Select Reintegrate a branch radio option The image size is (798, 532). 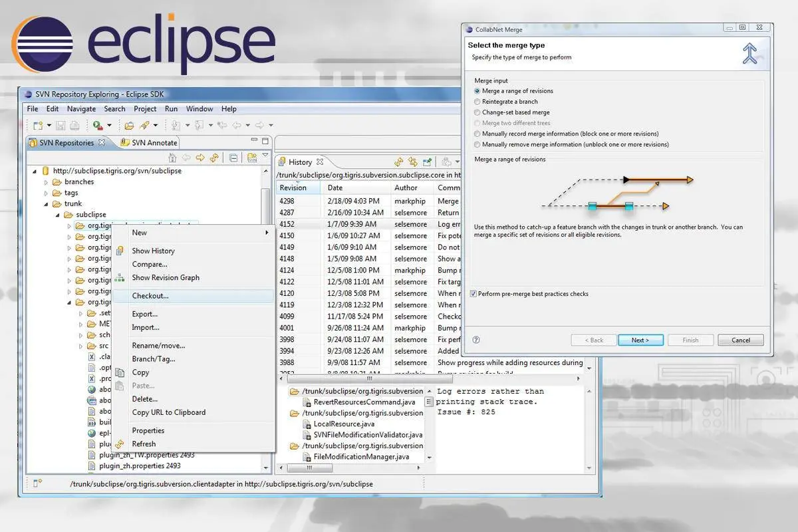(477, 102)
